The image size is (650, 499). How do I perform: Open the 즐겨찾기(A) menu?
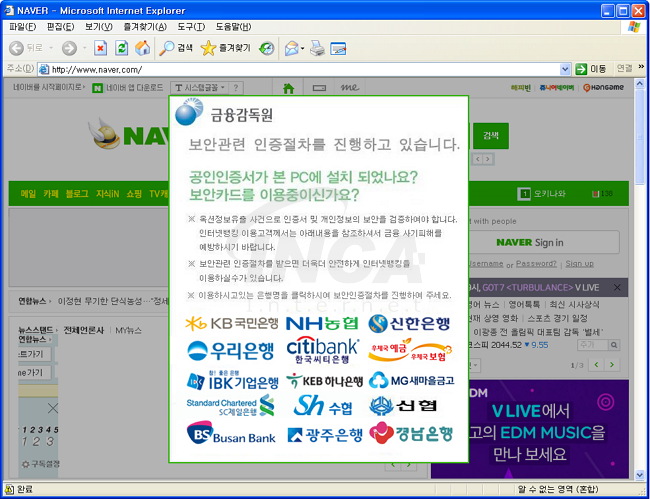pos(145,27)
